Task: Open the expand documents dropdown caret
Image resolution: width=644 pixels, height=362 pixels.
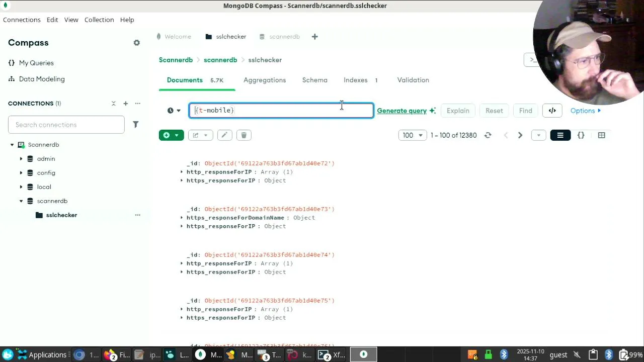Action: pyautogui.click(x=538, y=135)
